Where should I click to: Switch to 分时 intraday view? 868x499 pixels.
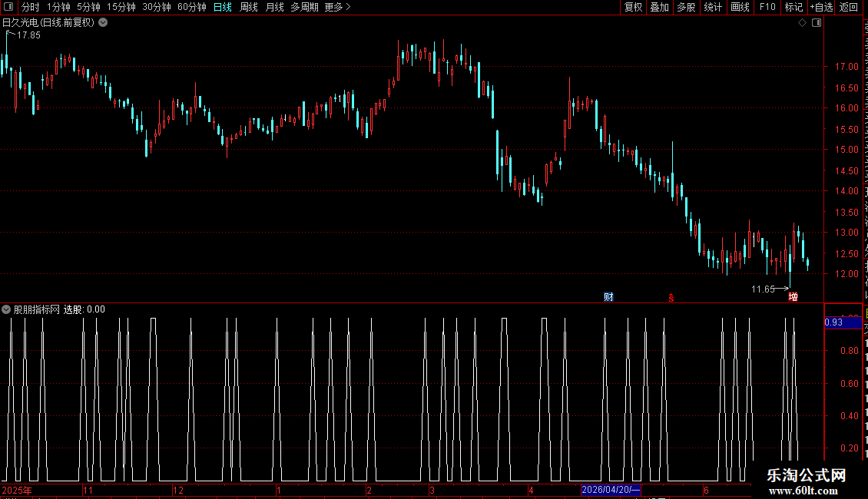(31, 7)
